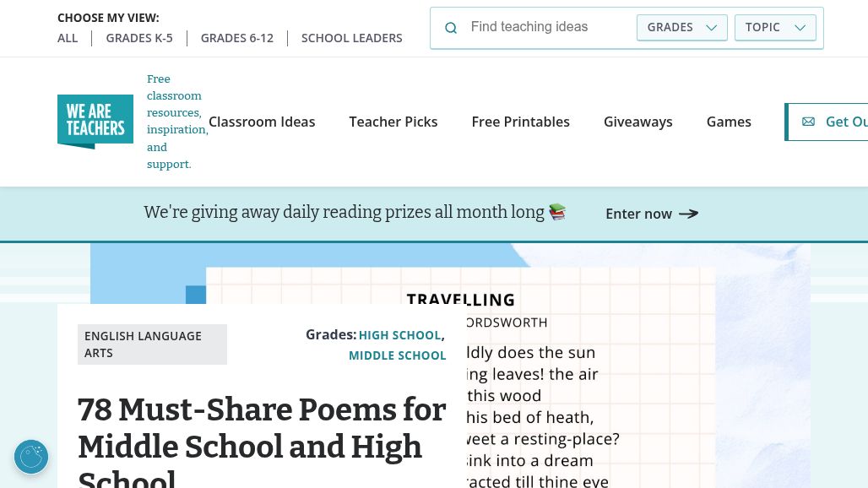Viewport: 868px width, 488px height.
Task: Click the search magnifier icon
Action: click(451, 28)
